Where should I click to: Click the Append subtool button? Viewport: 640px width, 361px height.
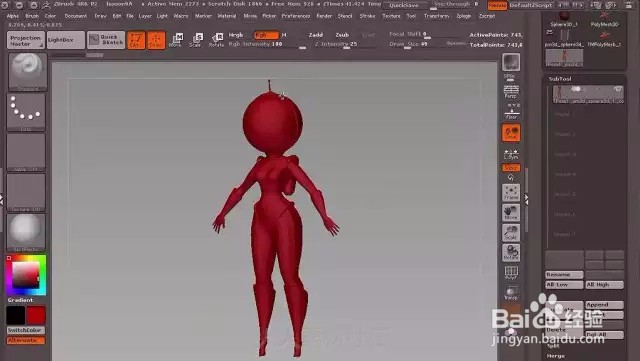point(604,305)
